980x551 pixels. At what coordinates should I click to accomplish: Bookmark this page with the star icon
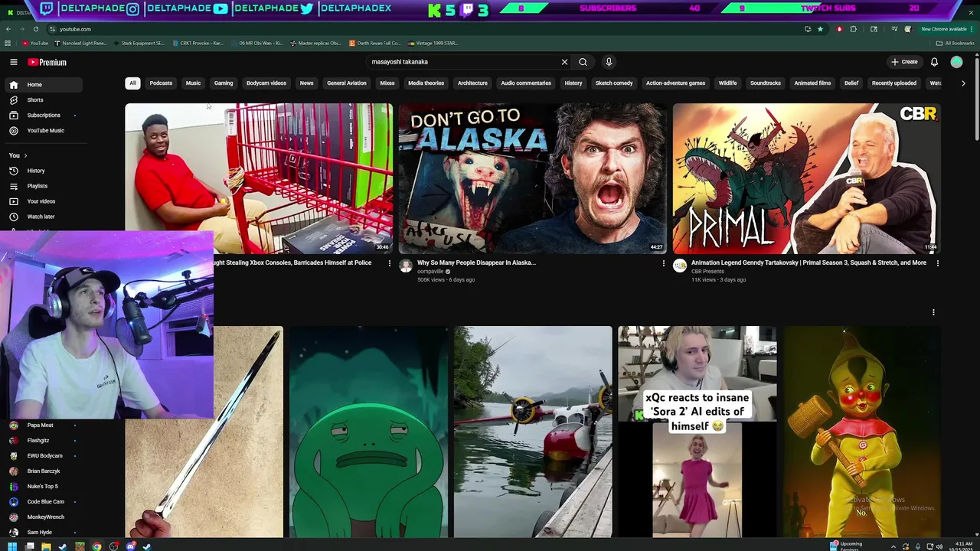[x=820, y=29]
